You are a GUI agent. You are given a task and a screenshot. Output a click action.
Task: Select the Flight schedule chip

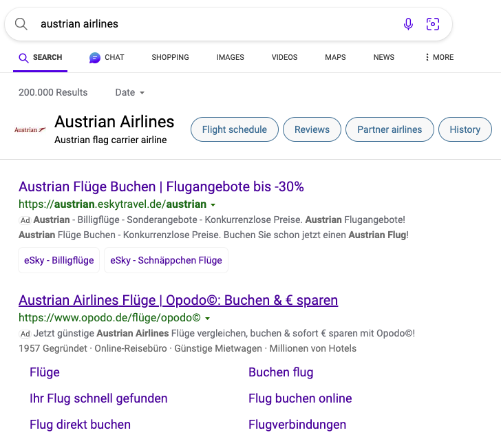(235, 129)
